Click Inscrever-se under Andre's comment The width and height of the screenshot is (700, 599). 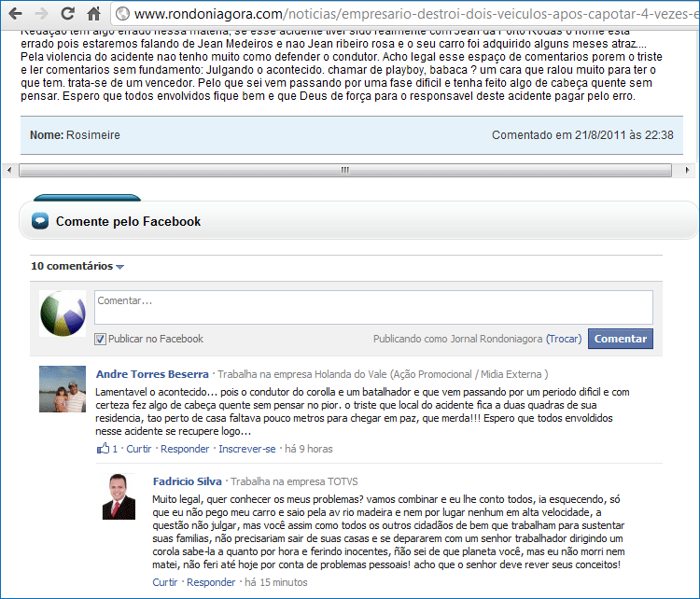247,449
